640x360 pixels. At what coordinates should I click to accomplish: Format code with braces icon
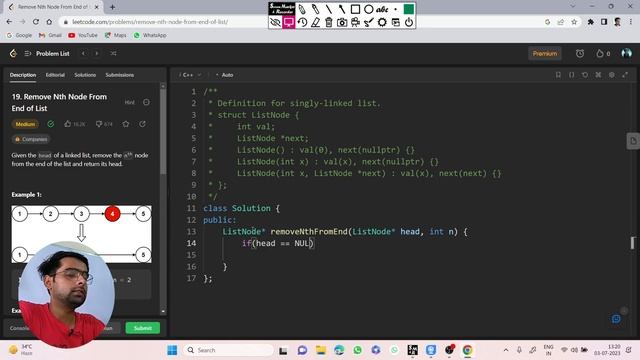tap(571, 75)
